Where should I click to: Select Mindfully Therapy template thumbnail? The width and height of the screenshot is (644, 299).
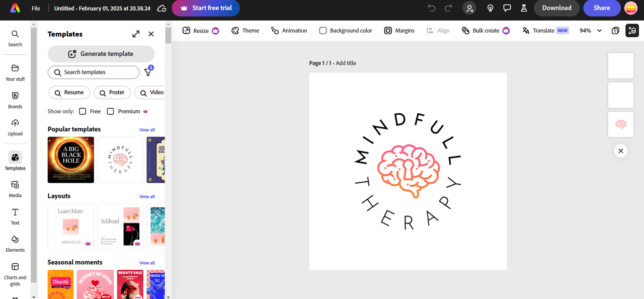pyautogui.click(x=120, y=160)
